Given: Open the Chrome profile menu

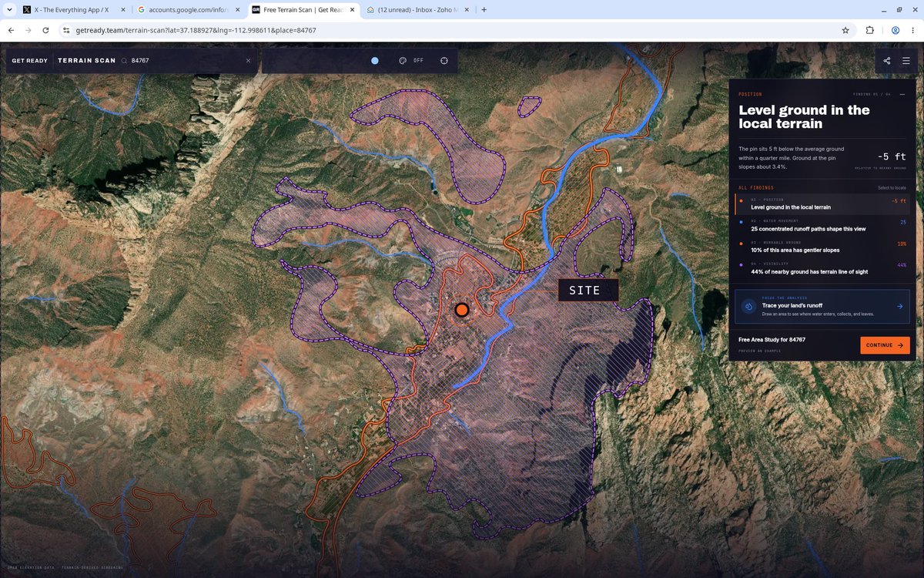Looking at the screenshot, I should click(x=896, y=30).
